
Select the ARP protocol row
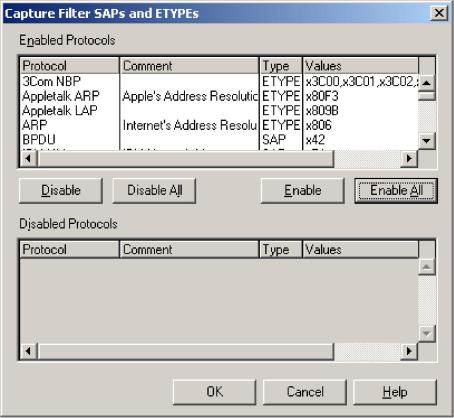tap(219, 125)
